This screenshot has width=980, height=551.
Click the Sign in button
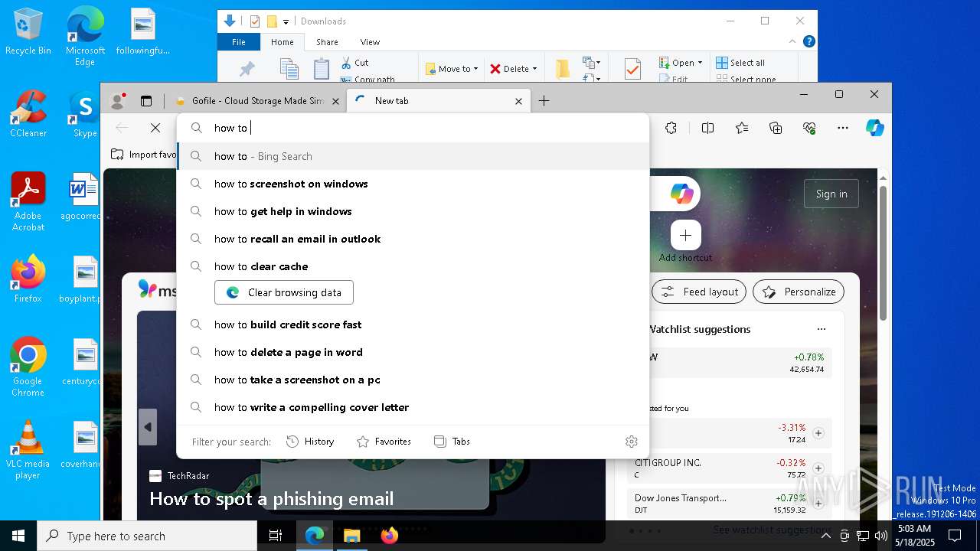[x=831, y=194]
